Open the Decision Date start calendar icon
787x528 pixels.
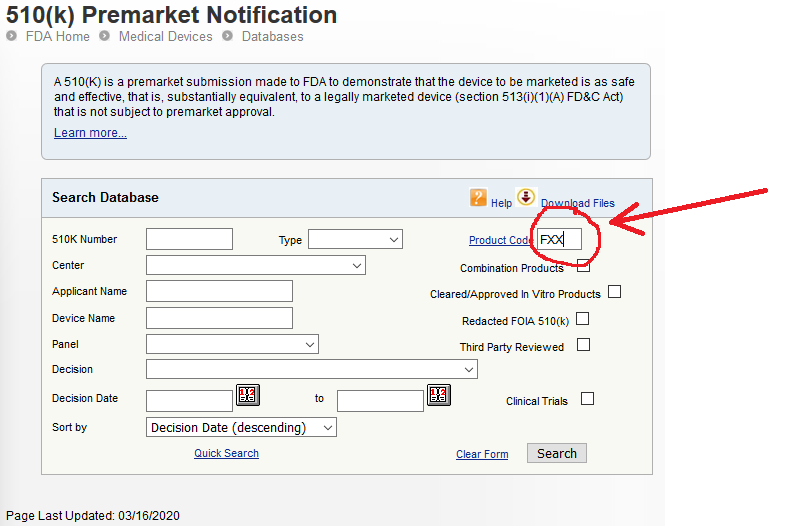[x=248, y=394]
